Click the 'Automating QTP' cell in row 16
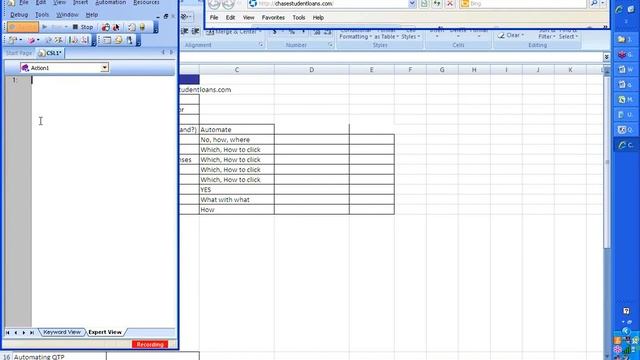This screenshot has width=640, height=360. (60, 356)
